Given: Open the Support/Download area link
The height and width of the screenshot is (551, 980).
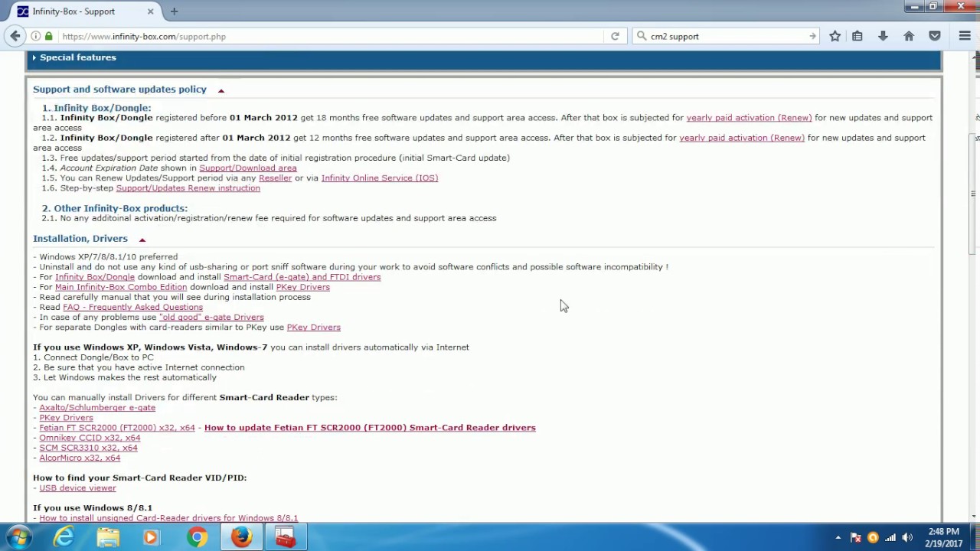Looking at the screenshot, I should [x=248, y=168].
